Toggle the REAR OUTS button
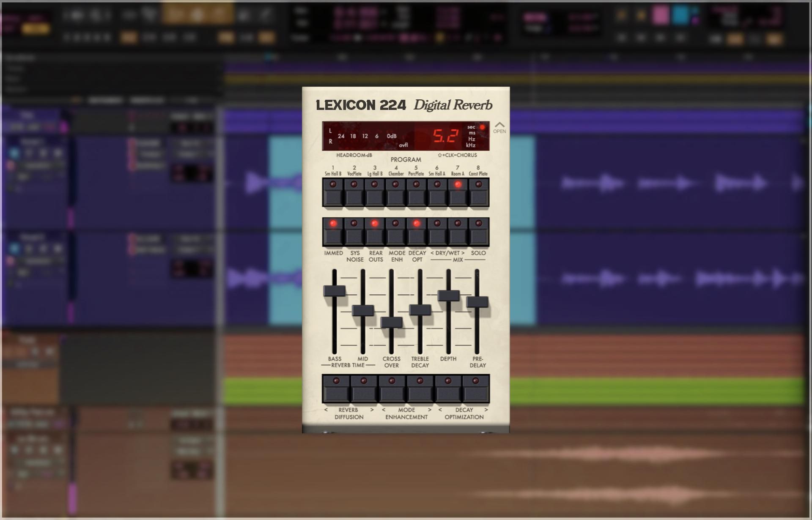The height and width of the screenshot is (520, 812). (x=375, y=232)
